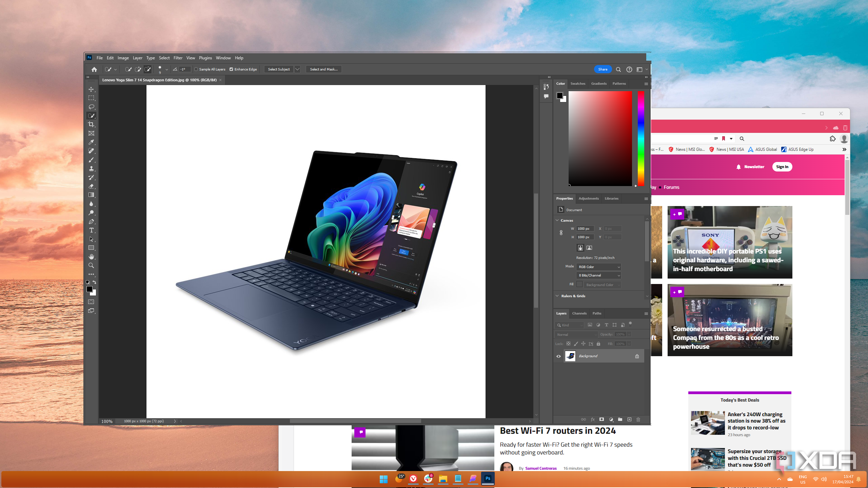The height and width of the screenshot is (488, 868).
Task: Expand the Rulers & Grids section
Action: tap(557, 296)
